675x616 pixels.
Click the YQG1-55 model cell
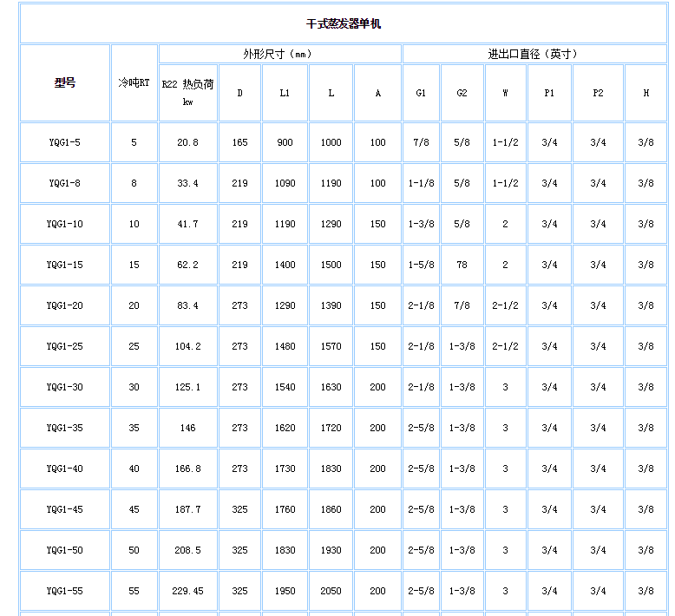[x=65, y=591]
